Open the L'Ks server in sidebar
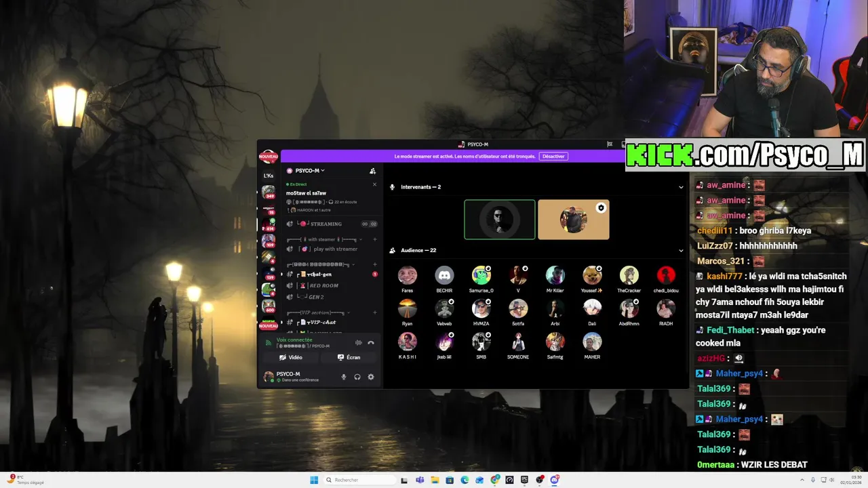This screenshot has width=868, height=488. tap(269, 176)
